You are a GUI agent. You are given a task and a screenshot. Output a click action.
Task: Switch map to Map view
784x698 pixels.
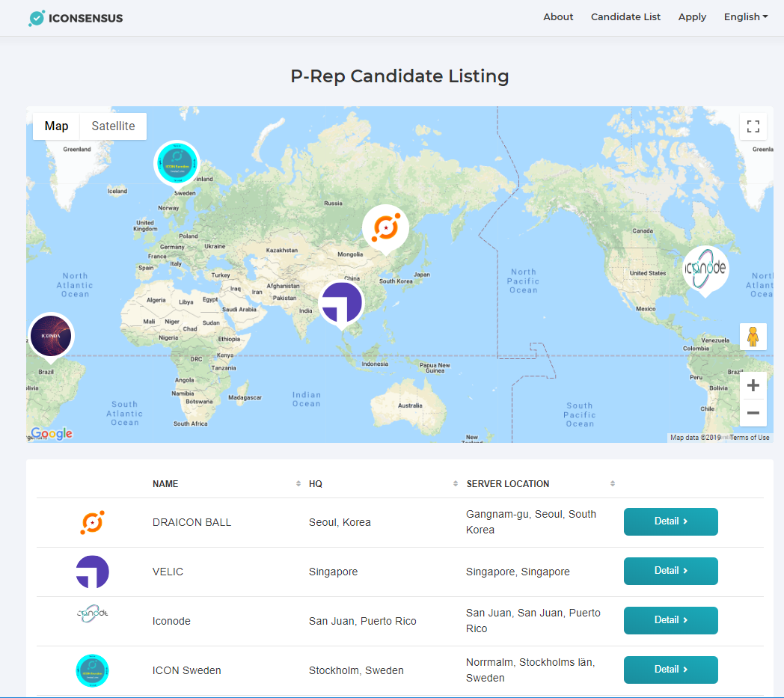pos(56,126)
